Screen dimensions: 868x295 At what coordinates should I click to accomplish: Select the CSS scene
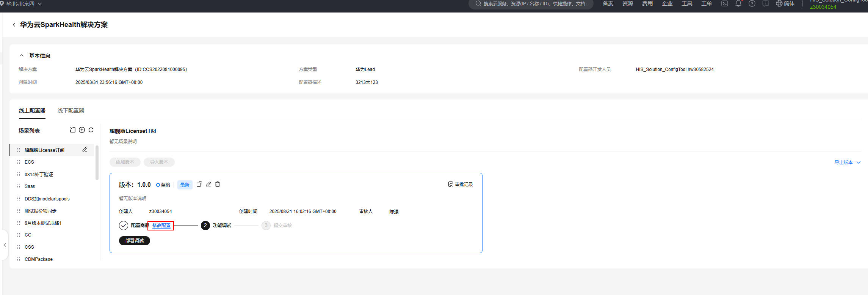29,247
